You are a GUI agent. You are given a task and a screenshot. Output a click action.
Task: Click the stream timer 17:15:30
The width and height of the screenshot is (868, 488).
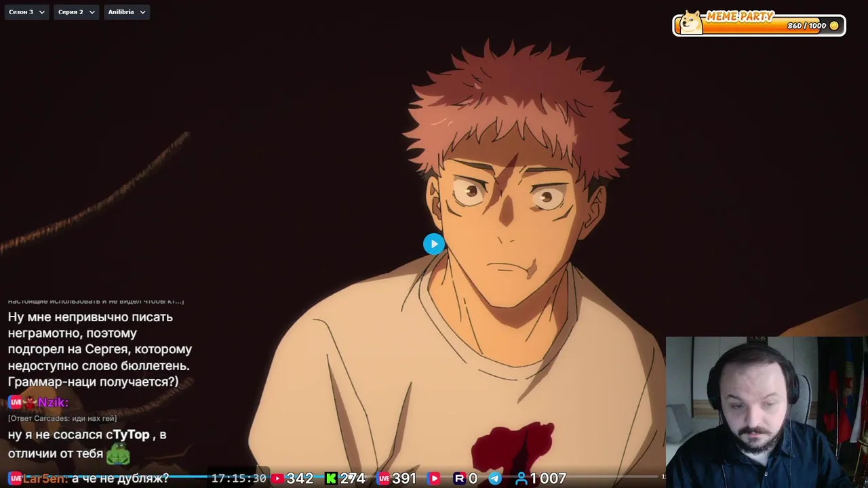(x=239, y=479)
